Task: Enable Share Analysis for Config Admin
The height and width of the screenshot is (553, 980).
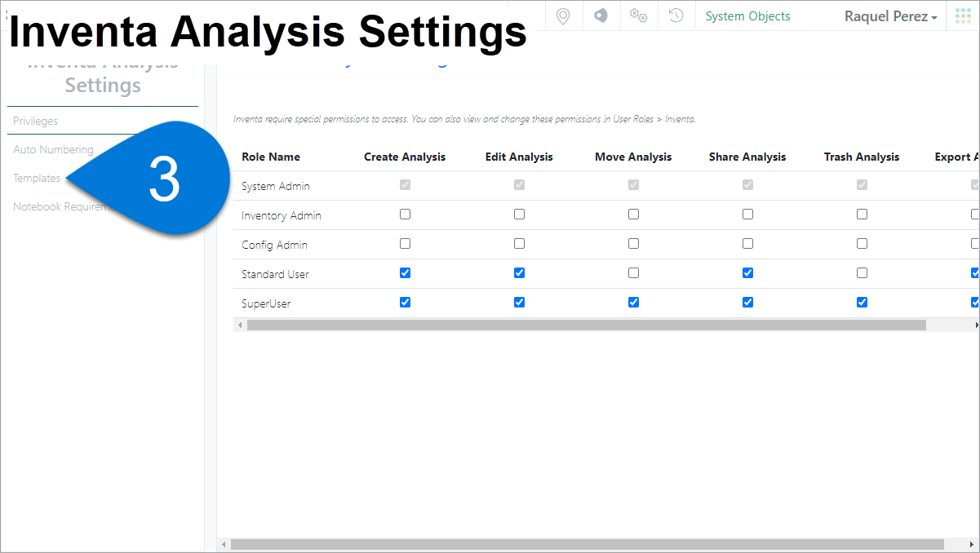Action: [747, 244]
